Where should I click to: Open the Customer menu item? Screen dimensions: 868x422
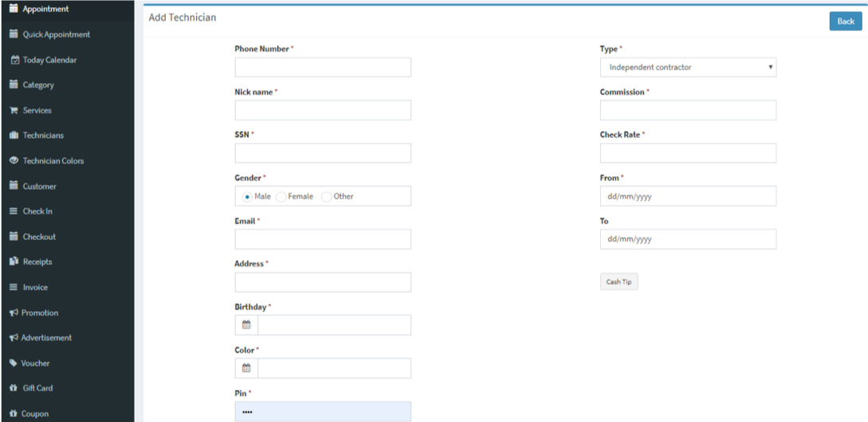click(67, 186)
